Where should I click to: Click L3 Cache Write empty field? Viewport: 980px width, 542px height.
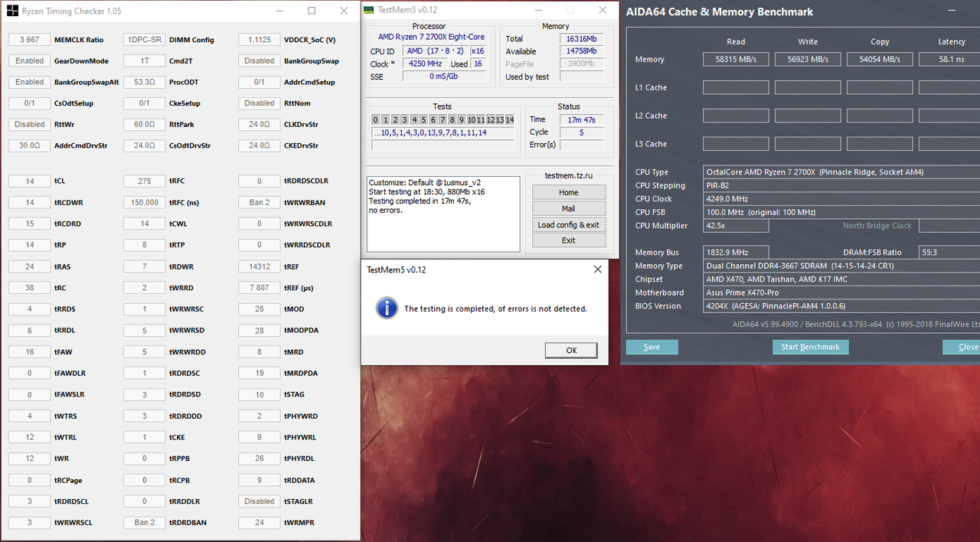[x=808, y=144]
